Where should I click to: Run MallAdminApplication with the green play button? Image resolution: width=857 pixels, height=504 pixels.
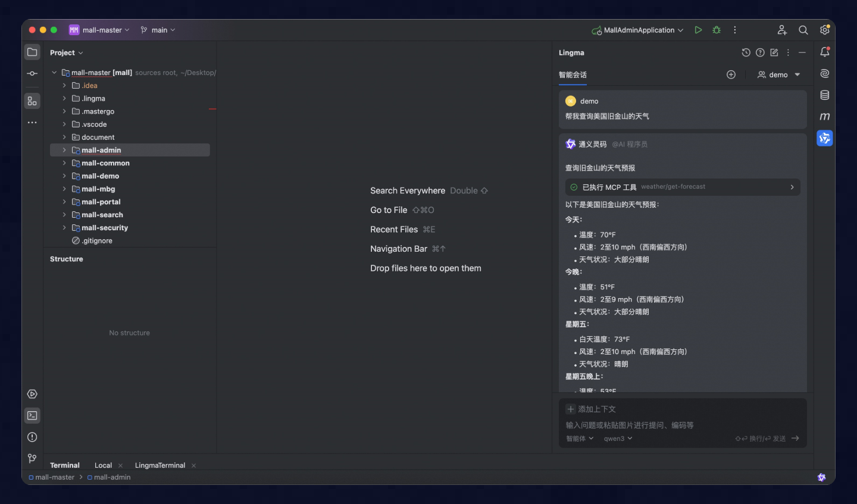click(698, 30)
